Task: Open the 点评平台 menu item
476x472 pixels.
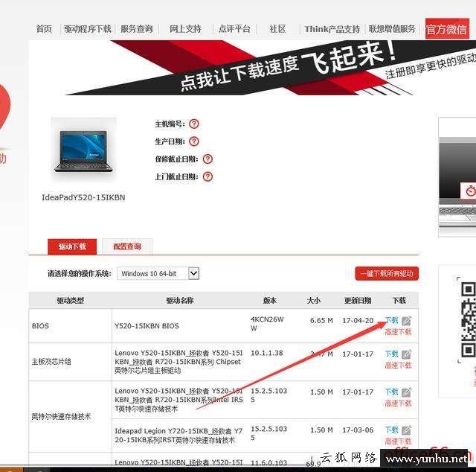Action: click(234, 29)
